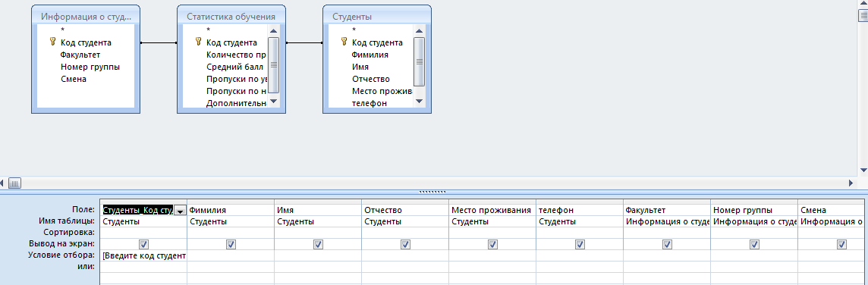
Task: Click Условие отбора field with Введите код студент
Action: pyautogui.click(x=144, y=255)
